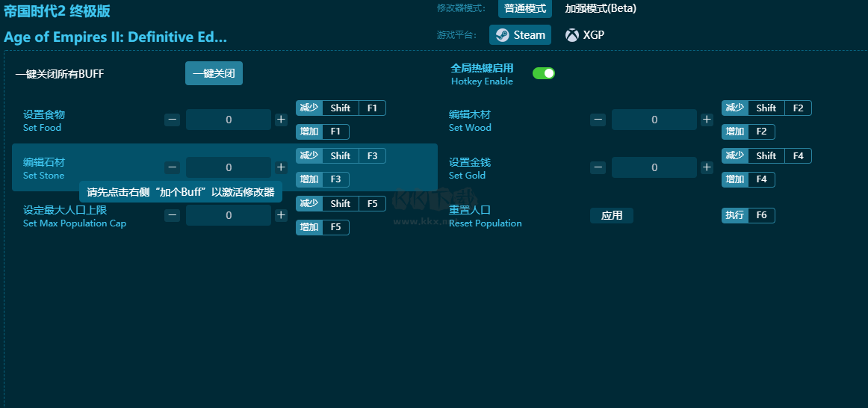Click the Xbox XGP platform icon
Viewport: 868px width, 408px height.
tap(572, 35)
